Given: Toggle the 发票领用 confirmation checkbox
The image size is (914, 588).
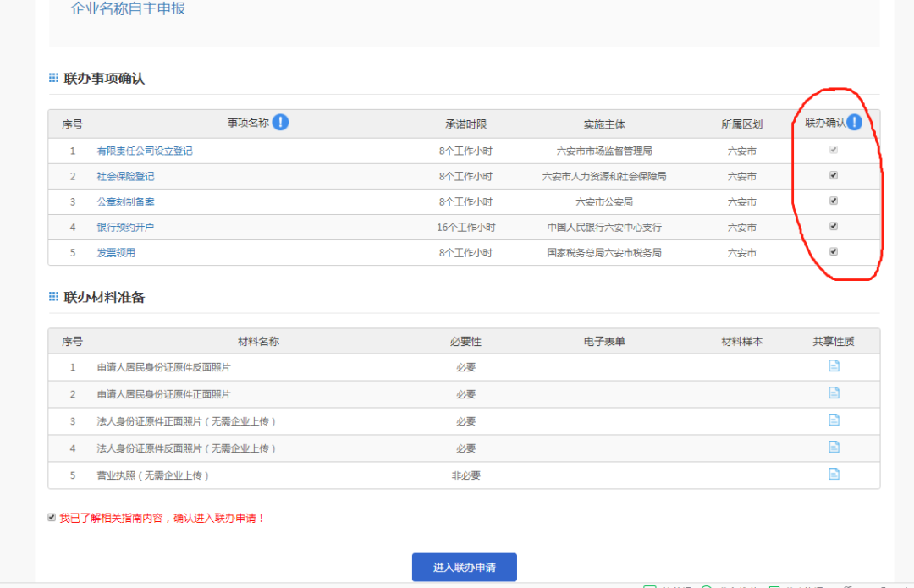Looking at the screenshot, I should (x=834, y=252).
